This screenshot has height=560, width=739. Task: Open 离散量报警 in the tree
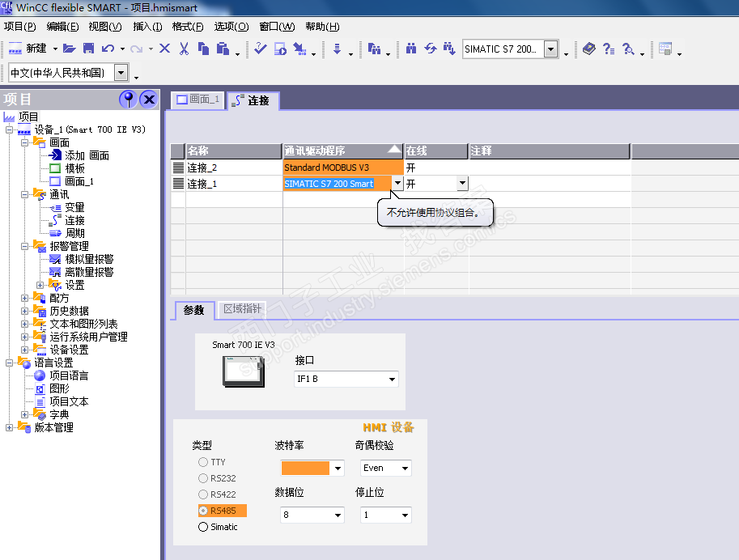(x=89, y=272)
